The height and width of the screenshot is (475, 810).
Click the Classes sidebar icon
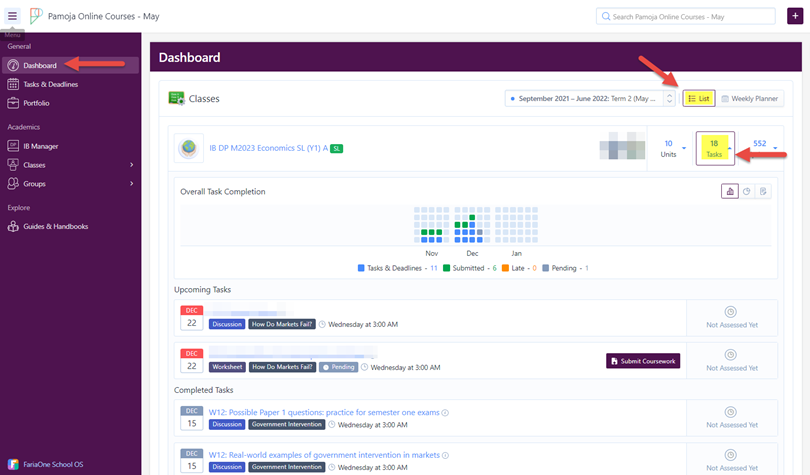[13, 165]
